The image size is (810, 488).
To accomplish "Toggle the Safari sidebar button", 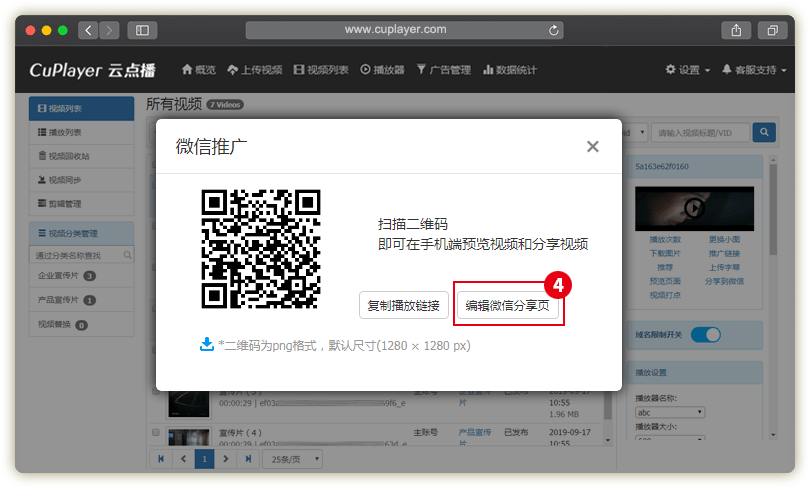I will (142, 30).
